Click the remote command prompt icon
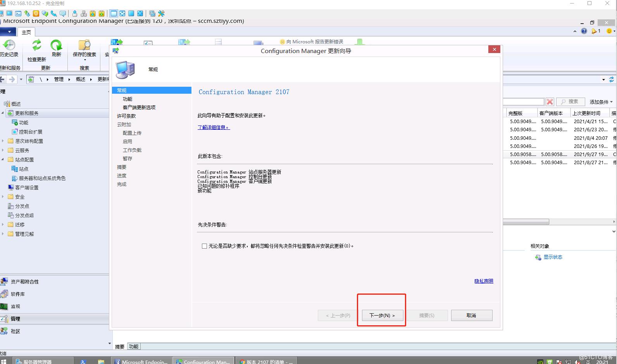617x364 pixels. [18, 14]
